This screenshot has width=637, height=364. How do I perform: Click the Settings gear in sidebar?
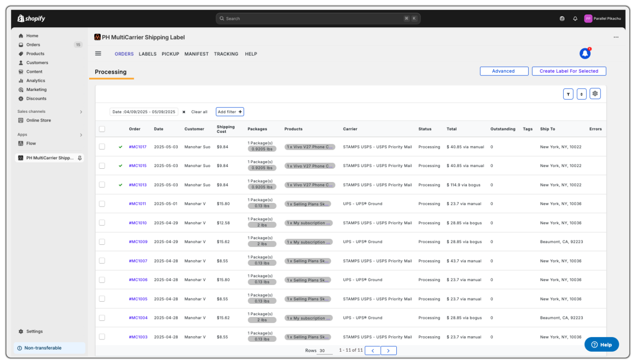pos(21,331)
